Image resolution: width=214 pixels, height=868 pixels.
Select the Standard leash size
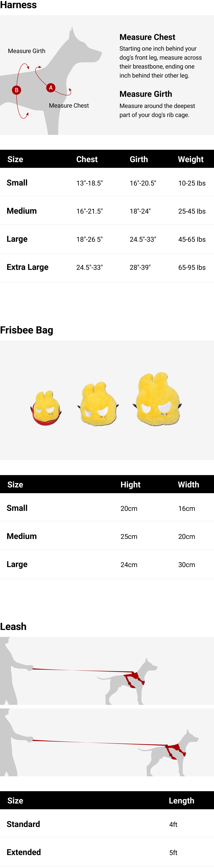tap(23, 824)
